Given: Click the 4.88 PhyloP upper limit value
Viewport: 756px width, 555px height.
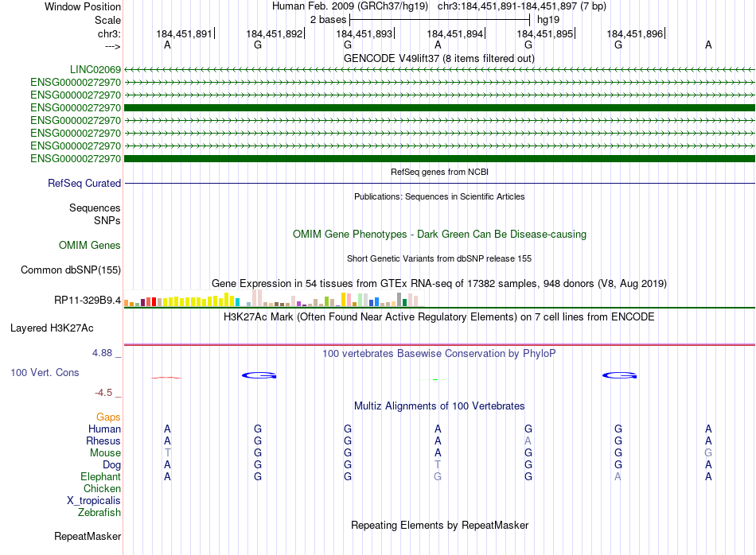Looking at the screenshot, I should click(102, 353).
